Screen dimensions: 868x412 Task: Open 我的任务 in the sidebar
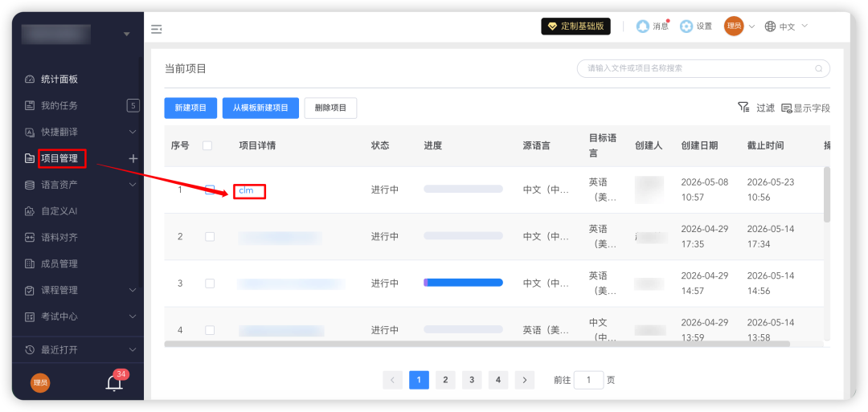click(59, 106)
